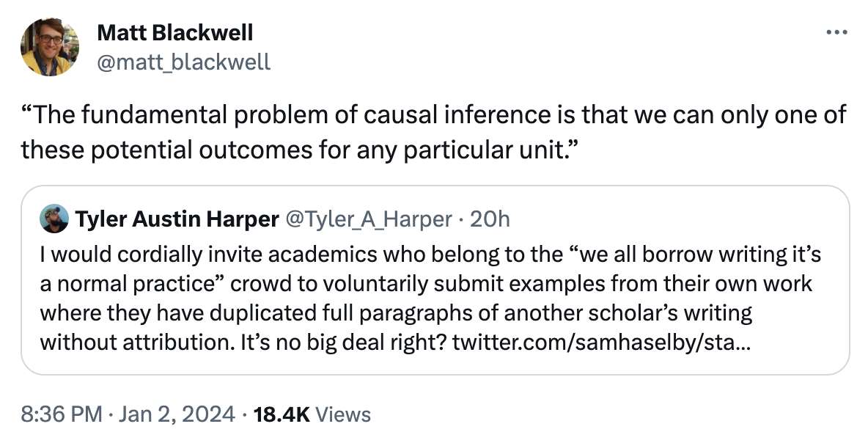Click the 'where they have duplicated full paragraphs' line

coord(396,313)
